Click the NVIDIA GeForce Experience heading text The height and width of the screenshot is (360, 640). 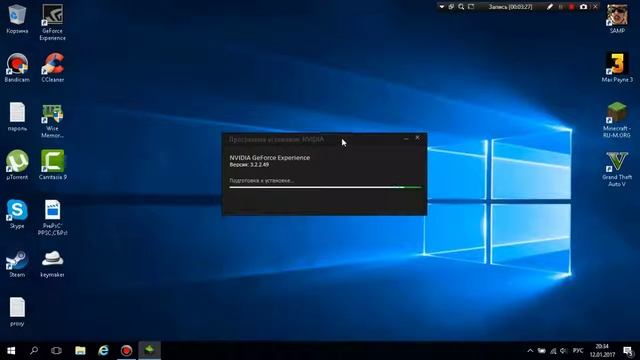[270, 158]
